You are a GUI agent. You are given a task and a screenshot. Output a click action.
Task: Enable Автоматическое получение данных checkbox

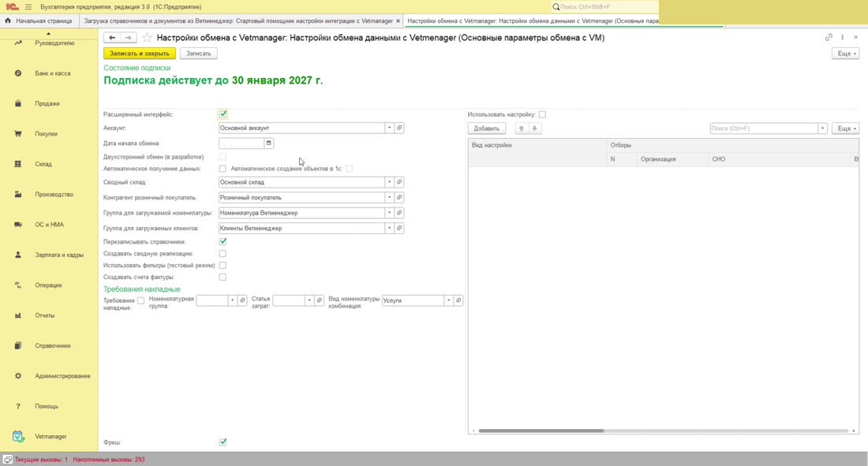[223, 168]
